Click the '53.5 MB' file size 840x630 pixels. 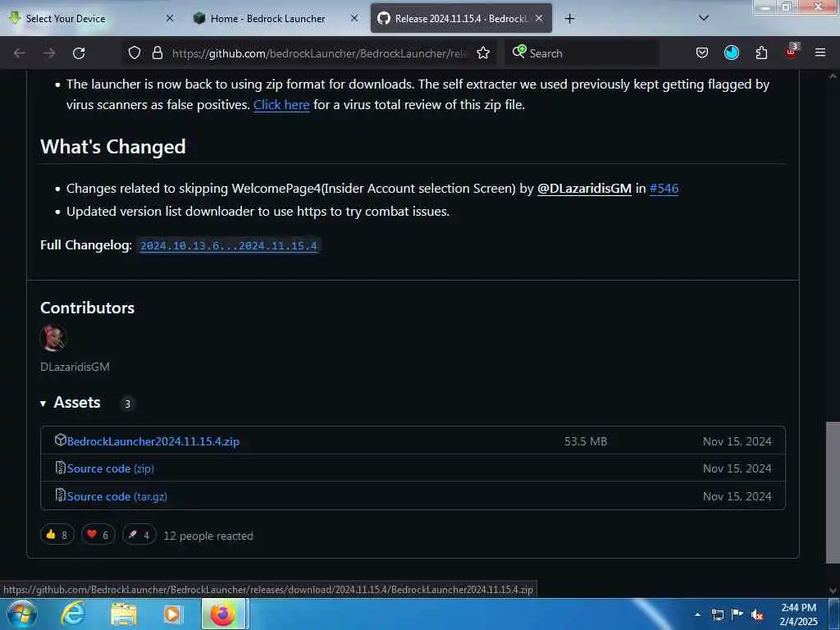pyautogui.click(x=586, y=441)
